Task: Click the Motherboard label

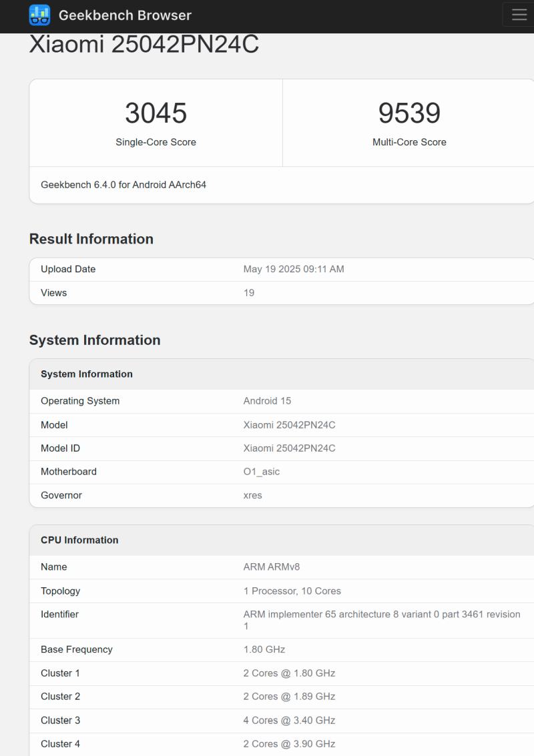Action: (x=69, y=472)
